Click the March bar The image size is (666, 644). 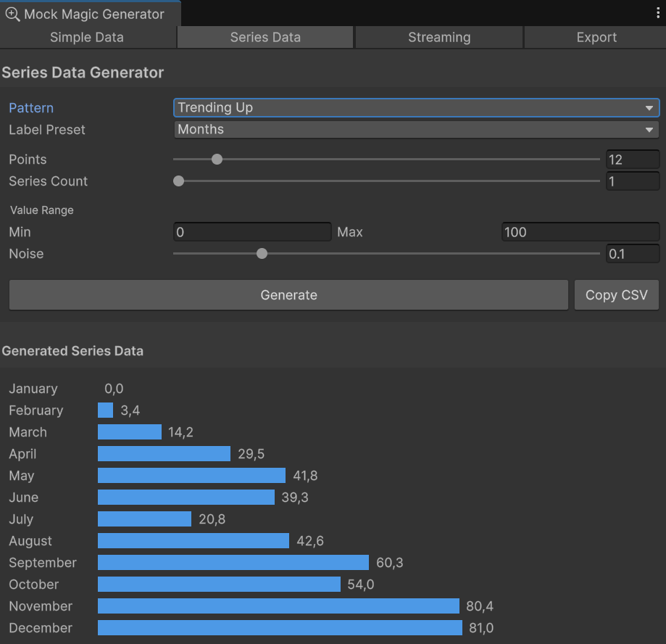tap(130, 432)
